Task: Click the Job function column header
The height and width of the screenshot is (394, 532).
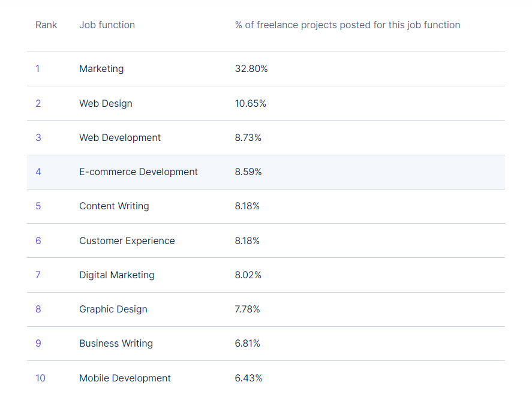Action: [x=107, y=25]
